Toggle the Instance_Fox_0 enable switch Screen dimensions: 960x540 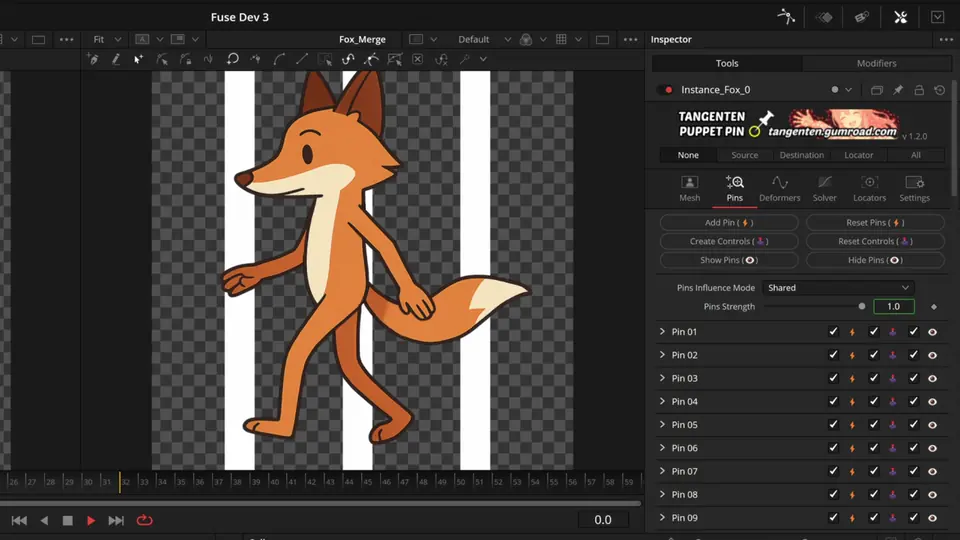[667, 90]
